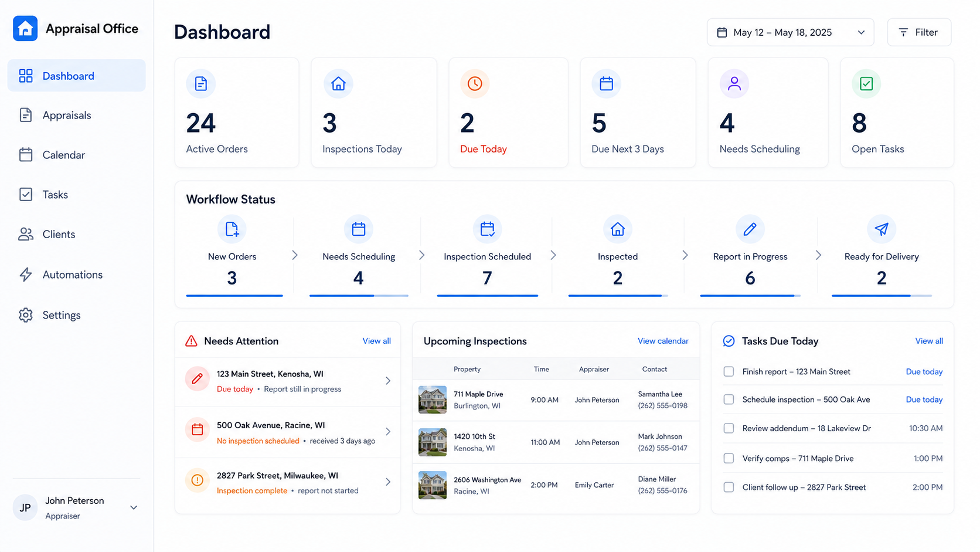The height and width of the screenshot is (552, 980).
Task: Check the Schedule inspection – 500 Oak Ave task
Action: click(729, 399)
